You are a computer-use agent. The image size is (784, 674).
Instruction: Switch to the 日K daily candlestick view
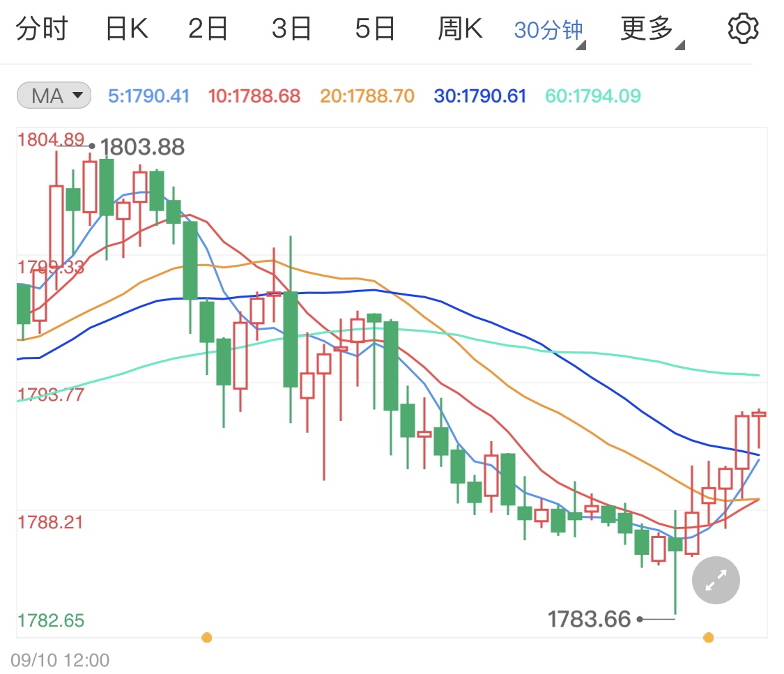point(125,28)
